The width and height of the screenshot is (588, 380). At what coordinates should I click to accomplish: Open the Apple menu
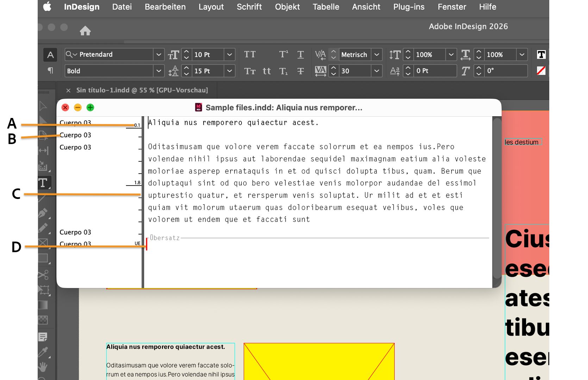pos(47,6)
